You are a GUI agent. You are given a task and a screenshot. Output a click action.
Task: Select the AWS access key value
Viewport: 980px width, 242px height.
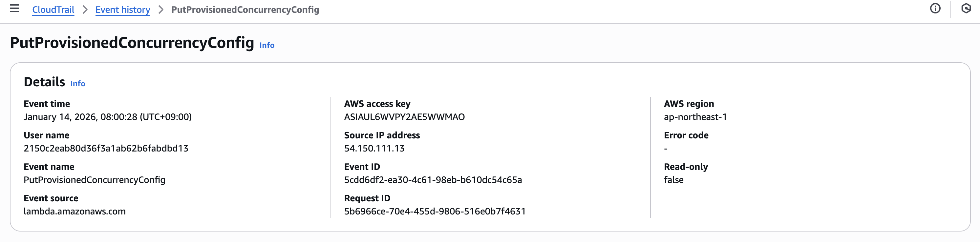(404, 117)
